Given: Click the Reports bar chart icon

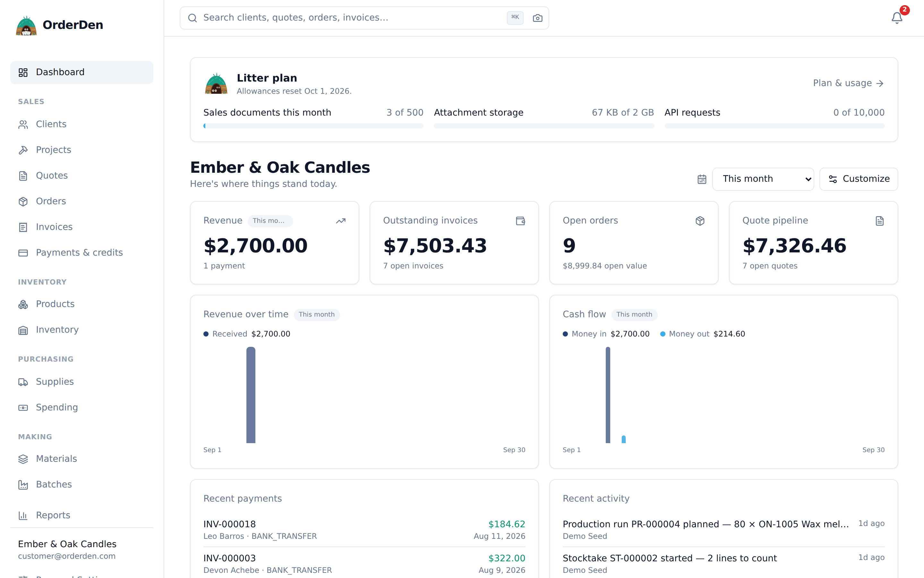Looking at the screenshot, I should pyautogui.click(x=23, y=516).
